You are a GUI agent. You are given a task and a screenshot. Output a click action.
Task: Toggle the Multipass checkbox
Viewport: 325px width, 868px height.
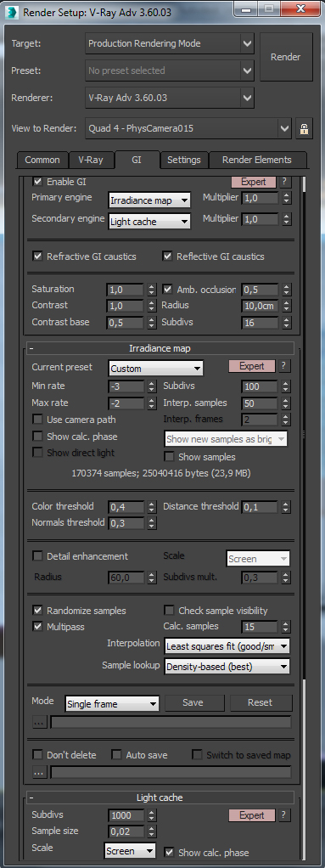coord(37,627)
